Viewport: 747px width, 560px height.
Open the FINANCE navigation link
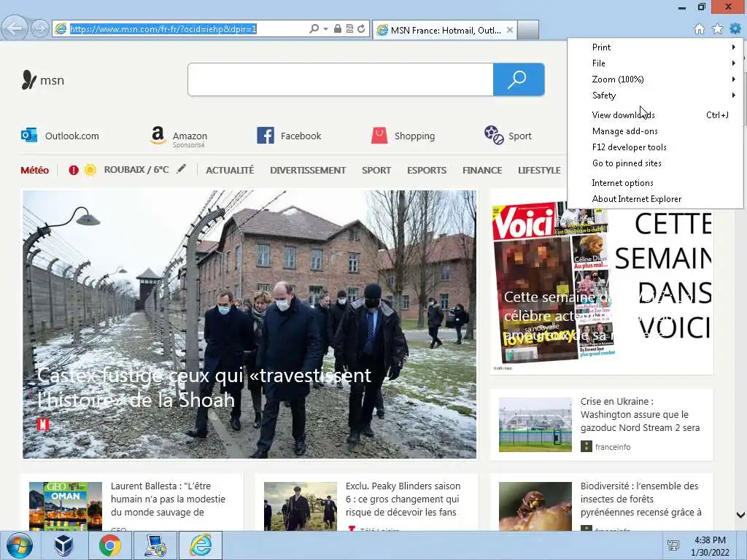(482, 170)
